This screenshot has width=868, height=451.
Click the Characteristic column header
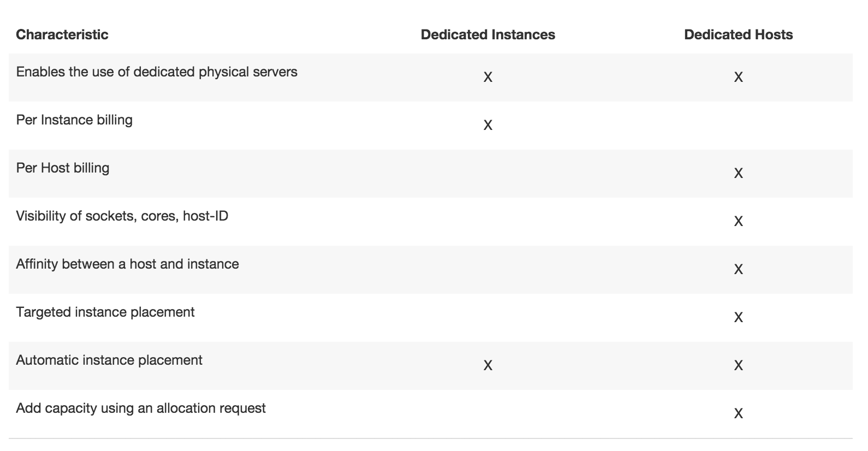coord(62,34)
